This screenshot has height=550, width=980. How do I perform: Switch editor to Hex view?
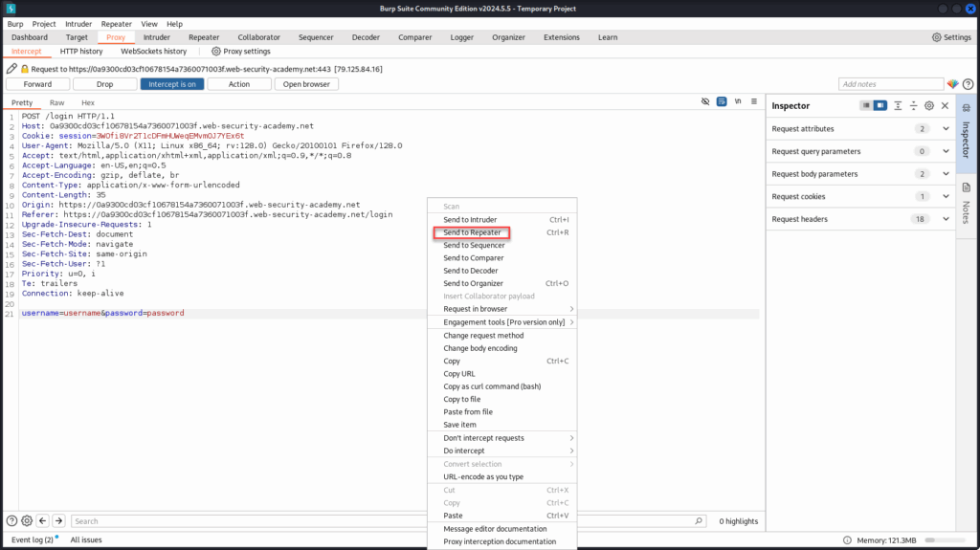point(87,102)
